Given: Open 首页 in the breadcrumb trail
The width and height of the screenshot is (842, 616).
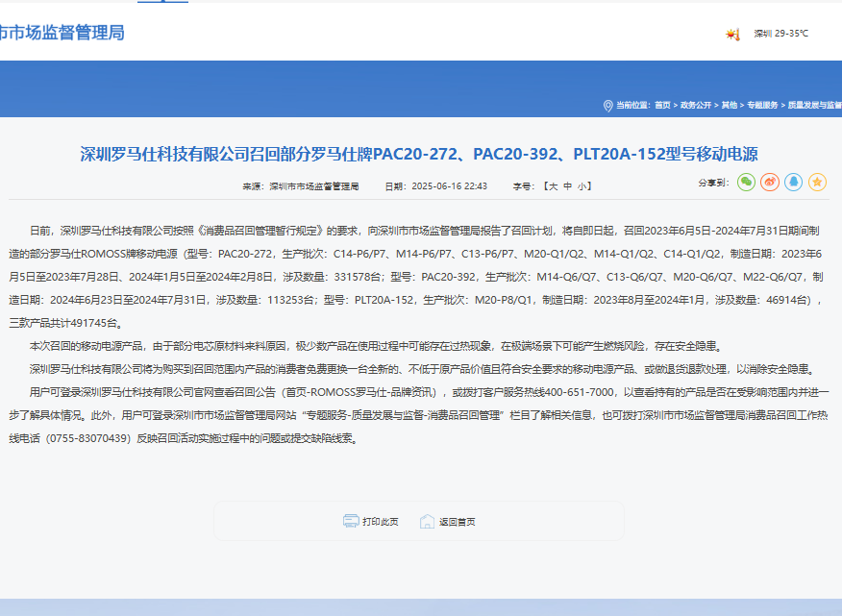Looking at the screenshot, I should coord(662,106).
